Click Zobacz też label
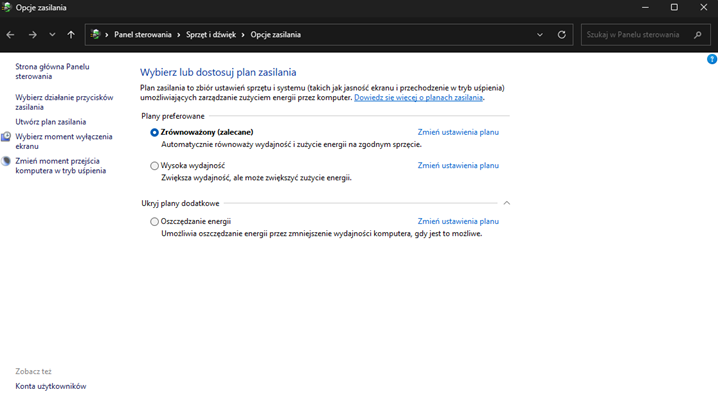Image resolution: width=718 pixels, height=401 pixels. pyautogui.click(x=33, y=371)
